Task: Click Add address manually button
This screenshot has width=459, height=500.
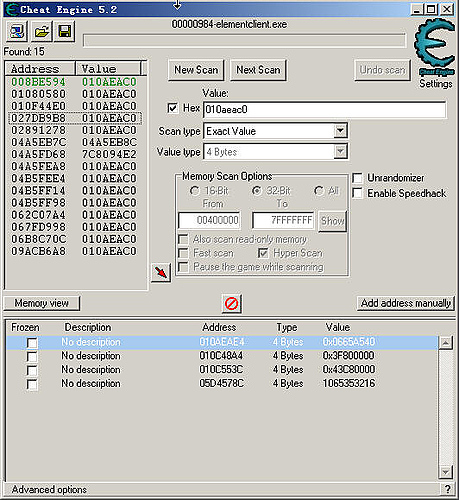Action: 406,303
